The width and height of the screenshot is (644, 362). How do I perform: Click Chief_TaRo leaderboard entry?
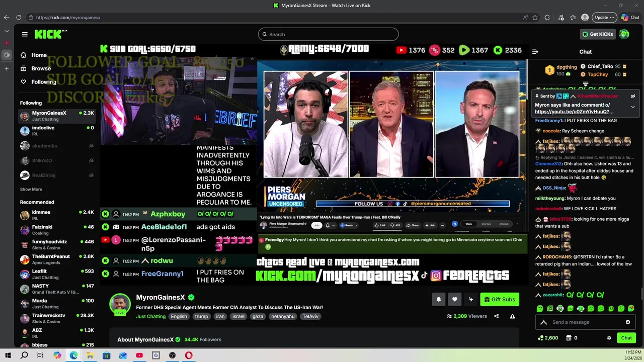603,66
